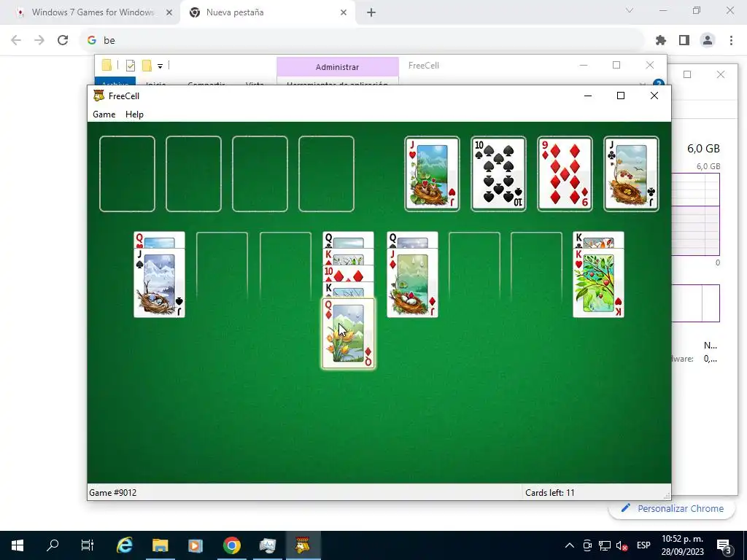Viewport: 747px width, 560px height.
Task: Select the Queen of diamonds card
Action: click(348, 333)
